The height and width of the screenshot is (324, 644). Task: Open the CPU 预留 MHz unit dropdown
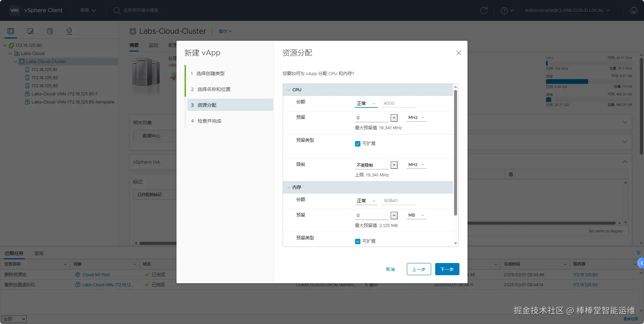pos(416,118)
